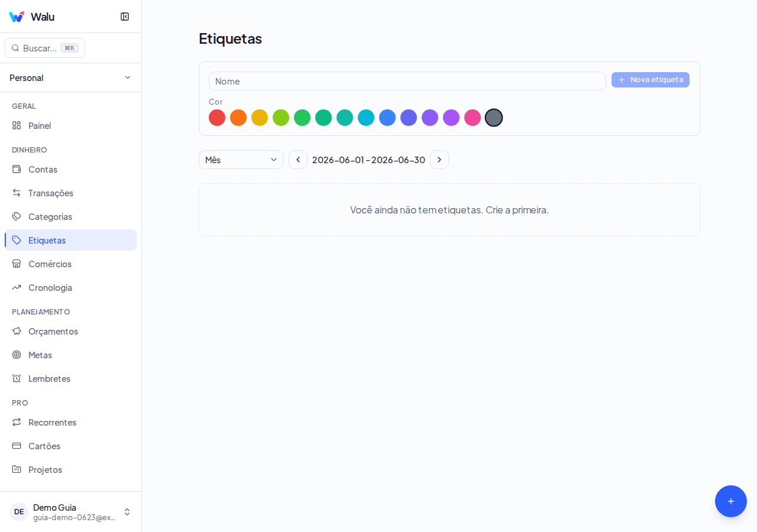The height and width of the screenshot is (532, 757).
Task: Click the Painel dashboard grid icon
Action: [x=17, y=125]
